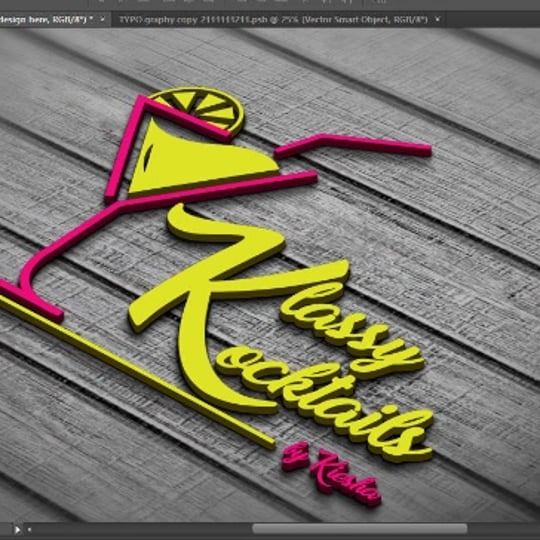
Task: Open the TYPO.graphy copy document tab
Action: [274, 20]
